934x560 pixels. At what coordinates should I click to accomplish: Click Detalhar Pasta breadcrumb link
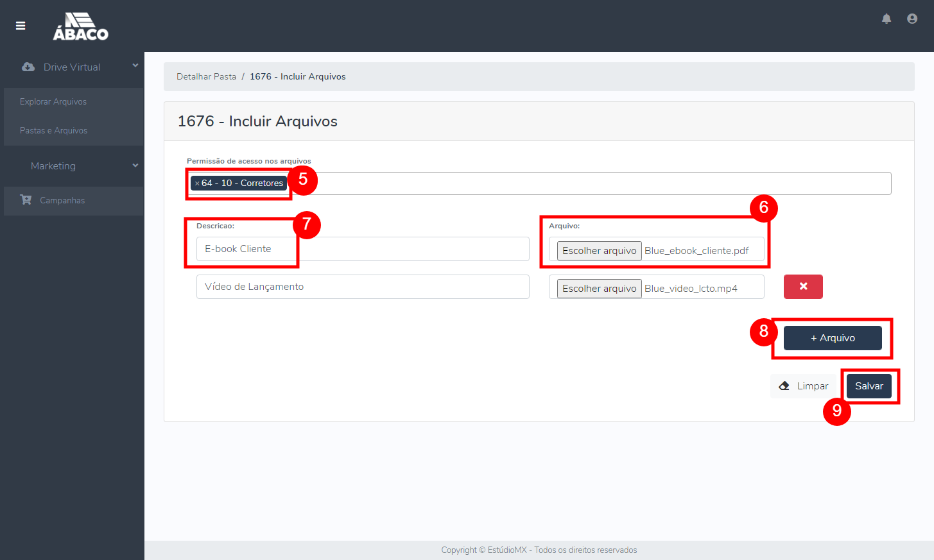pos(206,76)
